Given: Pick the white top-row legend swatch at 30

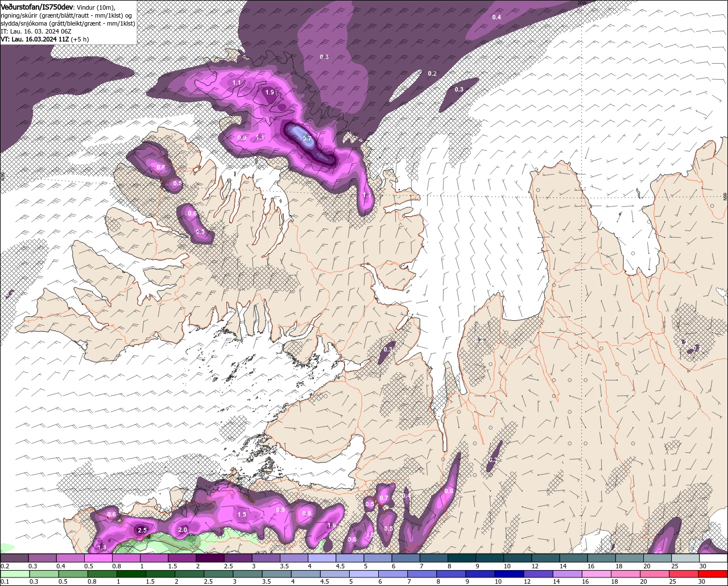Looking at the screenshot, I should pos(713,558).
